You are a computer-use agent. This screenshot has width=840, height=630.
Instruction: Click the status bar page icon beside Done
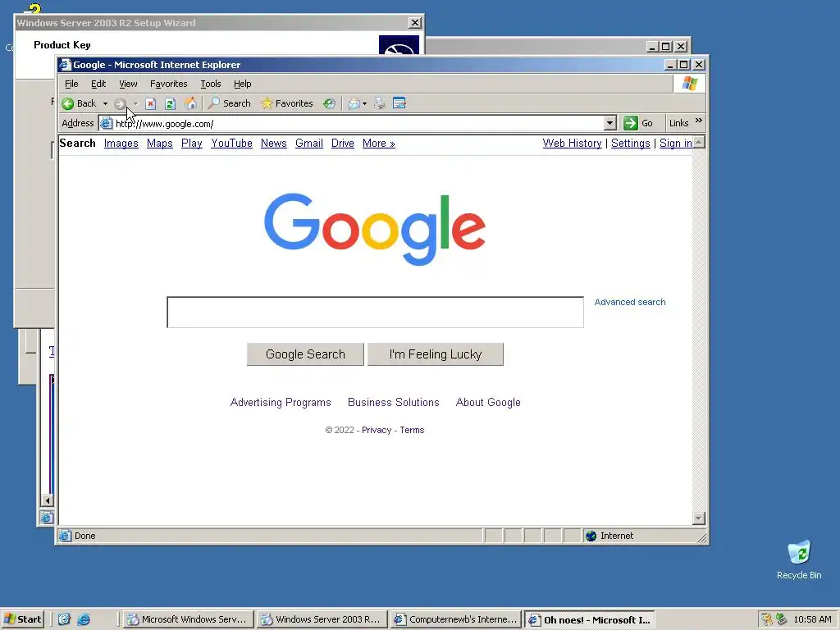tap(66, 536)
